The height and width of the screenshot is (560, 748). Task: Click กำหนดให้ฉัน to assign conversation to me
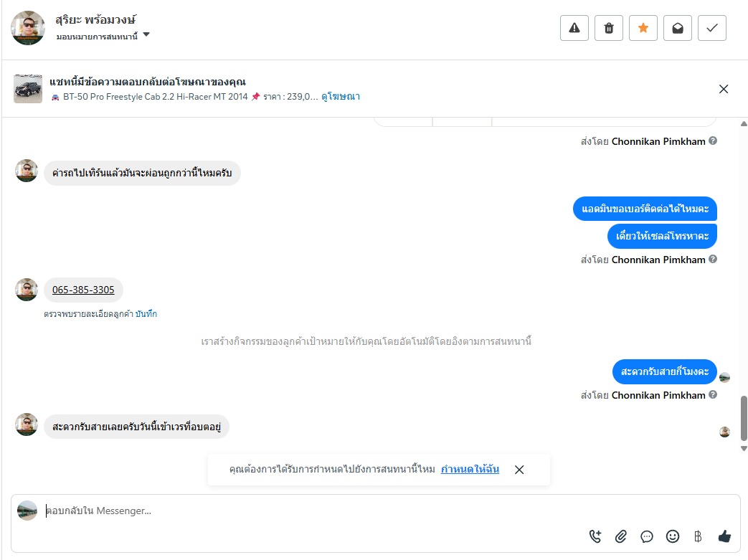[470, 470]
